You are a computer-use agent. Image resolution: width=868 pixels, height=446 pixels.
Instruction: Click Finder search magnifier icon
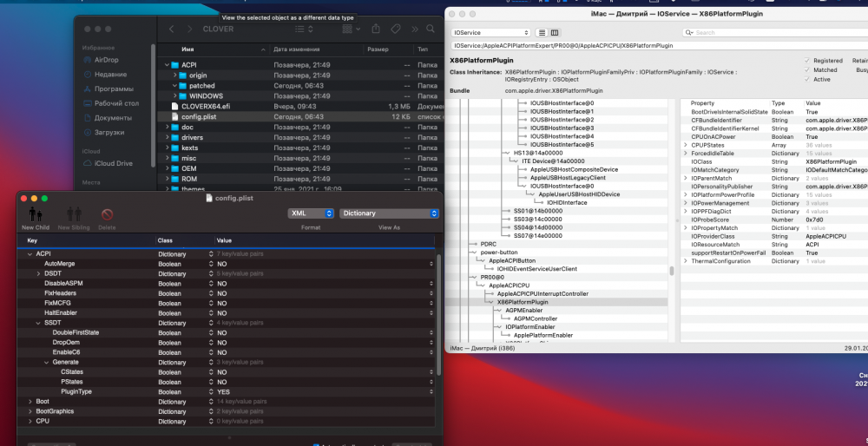point(431,29)
